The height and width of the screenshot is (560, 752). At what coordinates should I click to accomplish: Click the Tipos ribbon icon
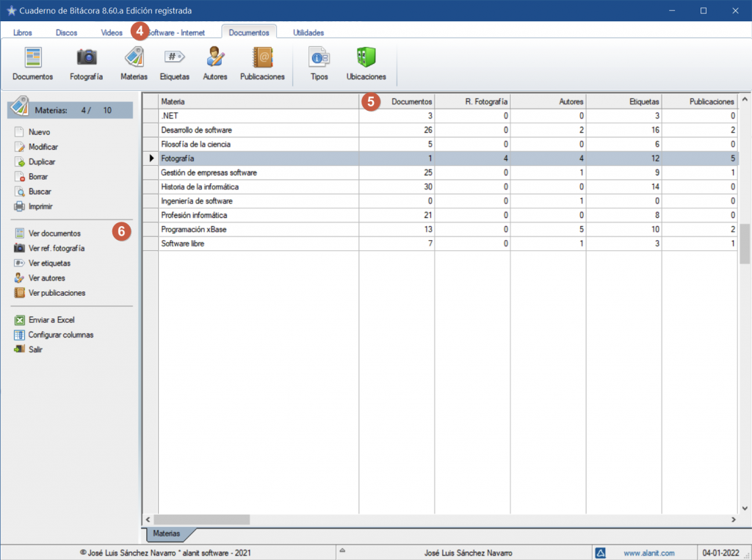pos(319,59)
